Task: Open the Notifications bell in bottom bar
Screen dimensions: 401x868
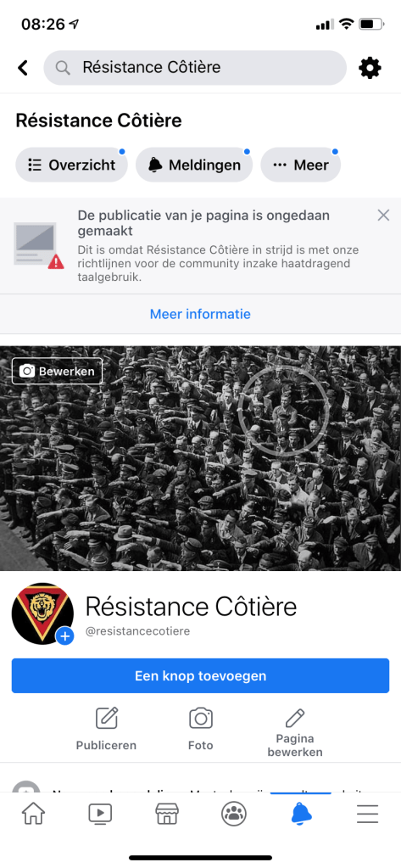Action: [x=301, y=813]
